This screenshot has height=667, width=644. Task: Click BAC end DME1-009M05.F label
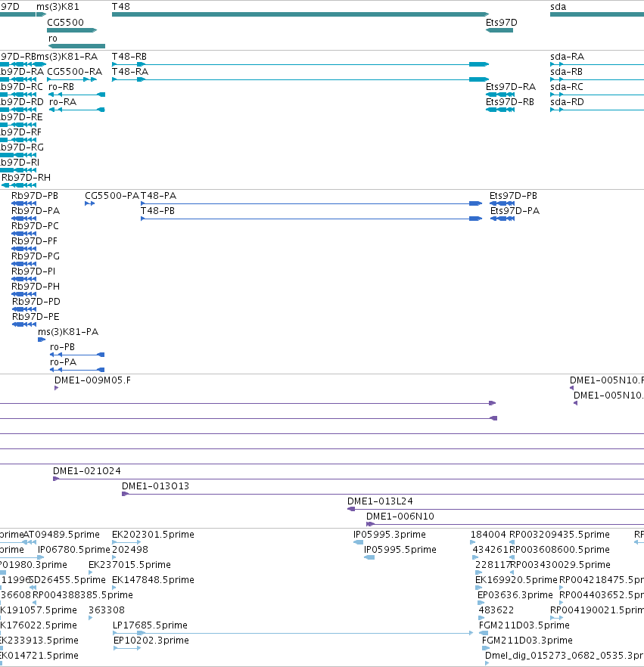coord(93,380)
